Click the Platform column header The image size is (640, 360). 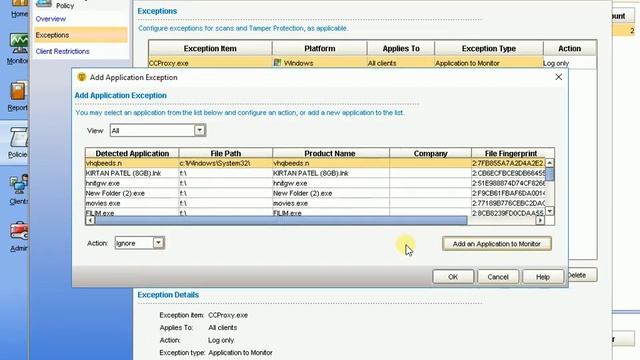click(x=320, y=49)
